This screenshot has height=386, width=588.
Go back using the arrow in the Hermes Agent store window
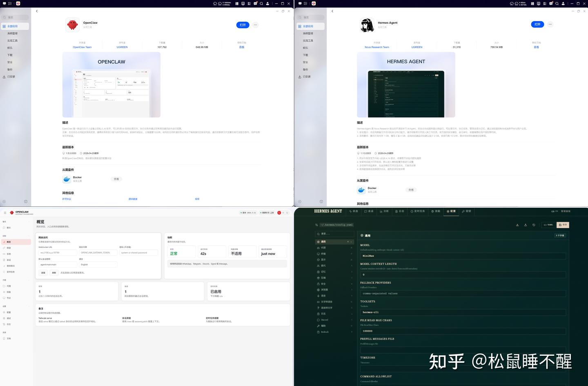click(332, 11)
